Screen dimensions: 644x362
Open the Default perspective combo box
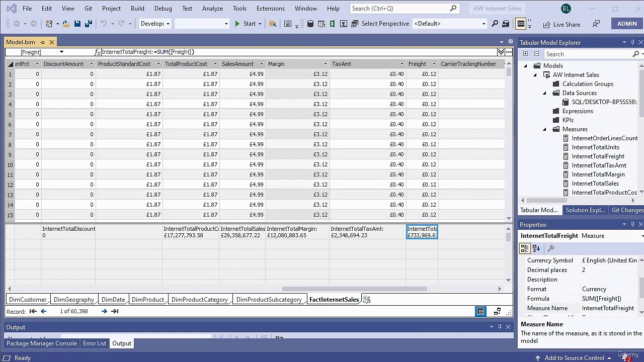[450, 24]
